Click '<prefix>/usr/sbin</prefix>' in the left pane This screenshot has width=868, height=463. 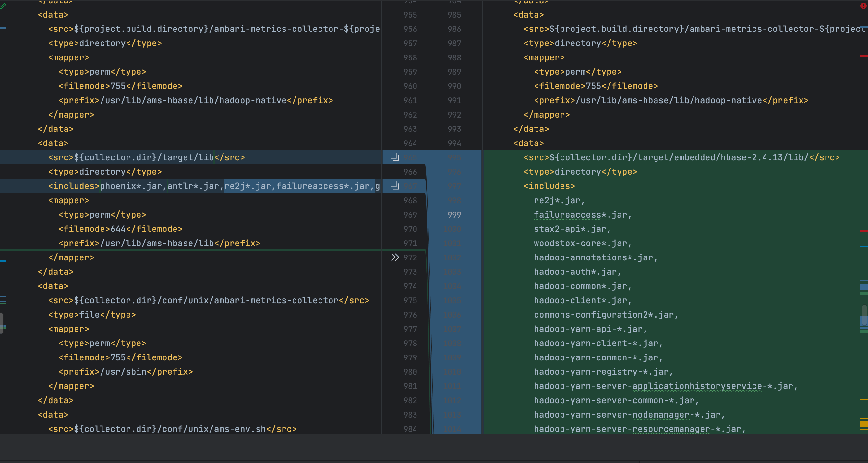tap(126, 372)
